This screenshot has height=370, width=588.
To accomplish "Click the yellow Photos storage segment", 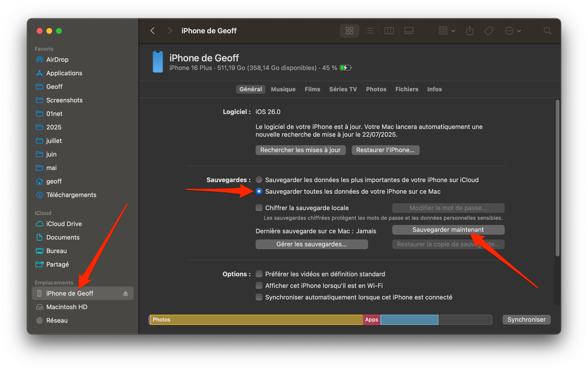I will pyautogui.click(x=257, y=319).
